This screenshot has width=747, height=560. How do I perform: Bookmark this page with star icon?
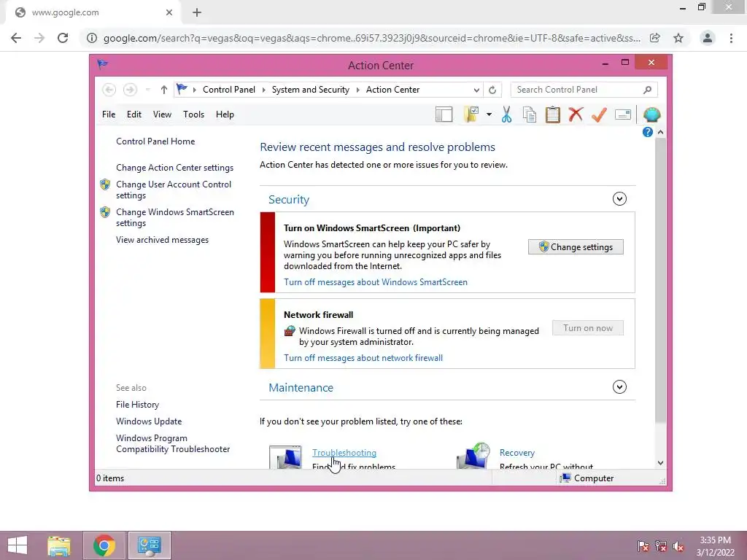click(678, 38)
